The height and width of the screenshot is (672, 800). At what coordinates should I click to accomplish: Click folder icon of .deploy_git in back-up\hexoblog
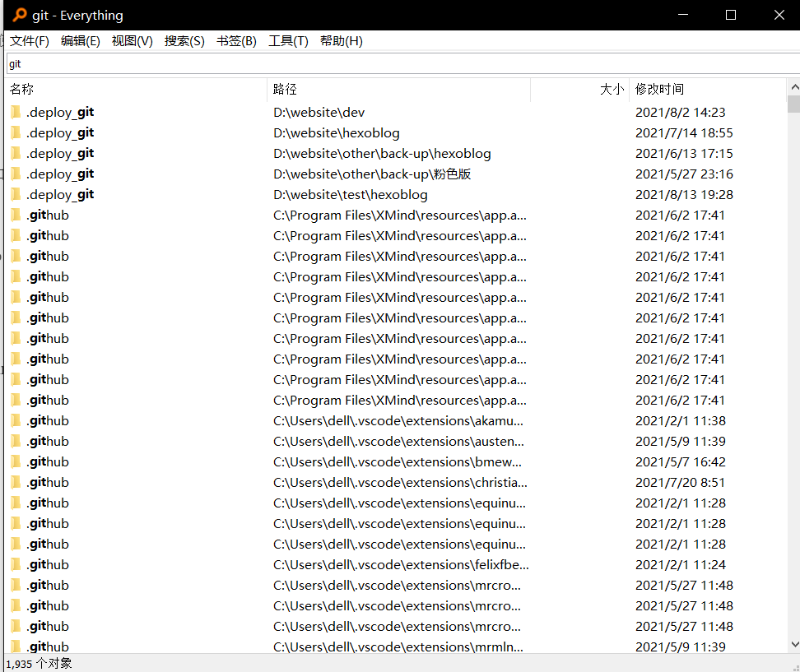(x=16, y=154)
